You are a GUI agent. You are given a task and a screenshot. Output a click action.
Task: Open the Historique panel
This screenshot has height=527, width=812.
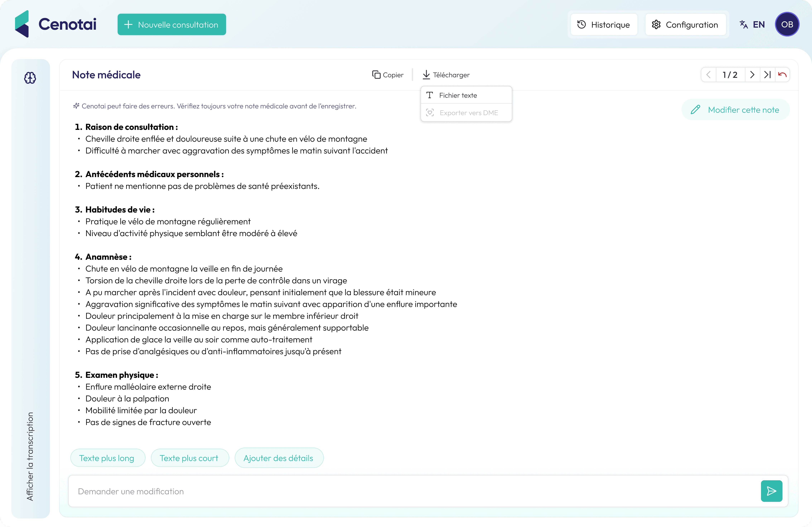pyautogui.click(x=604, y=25)
